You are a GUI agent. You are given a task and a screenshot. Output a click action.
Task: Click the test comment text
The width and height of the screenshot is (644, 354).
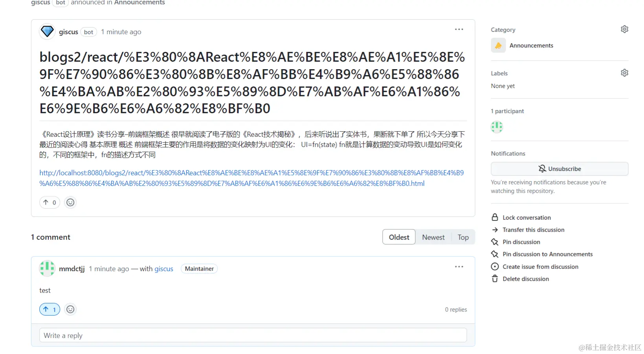(45, 290)
